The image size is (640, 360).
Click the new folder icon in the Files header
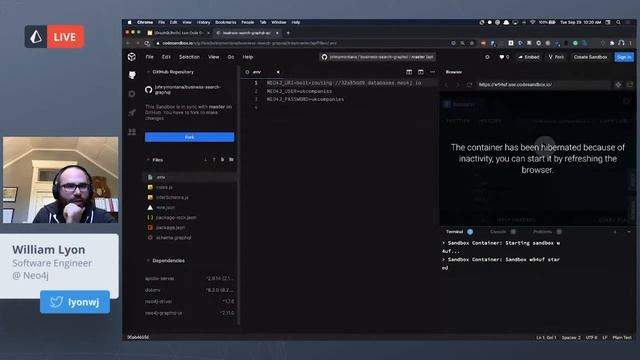click(231, 160)
